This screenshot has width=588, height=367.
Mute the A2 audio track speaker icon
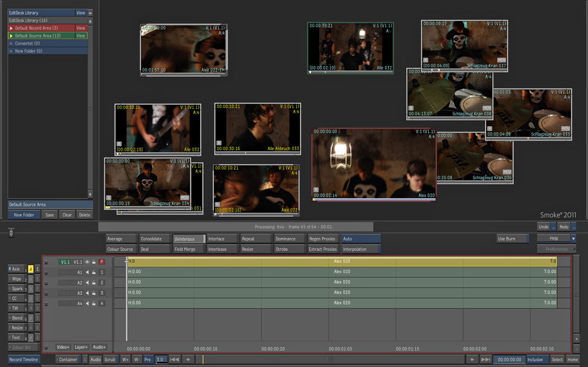pos(87,283)
